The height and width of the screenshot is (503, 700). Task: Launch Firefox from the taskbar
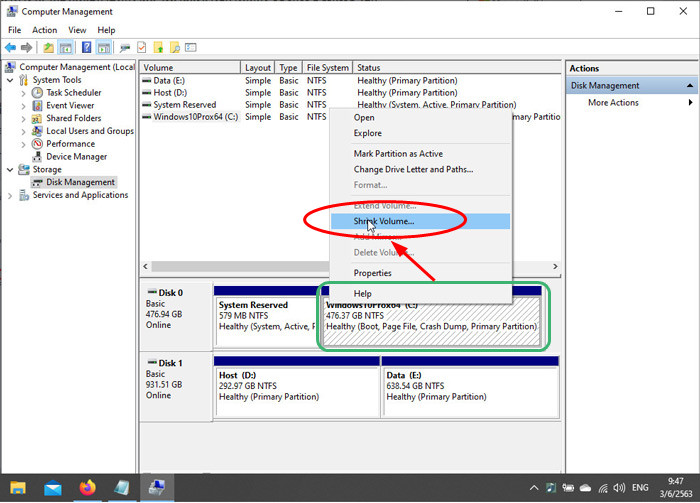point(88,488)
